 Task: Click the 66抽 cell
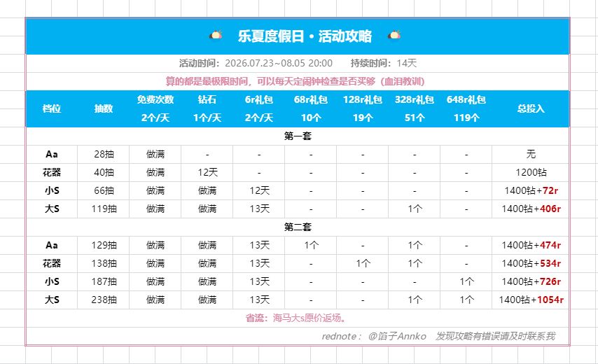[x=104, y=190]
